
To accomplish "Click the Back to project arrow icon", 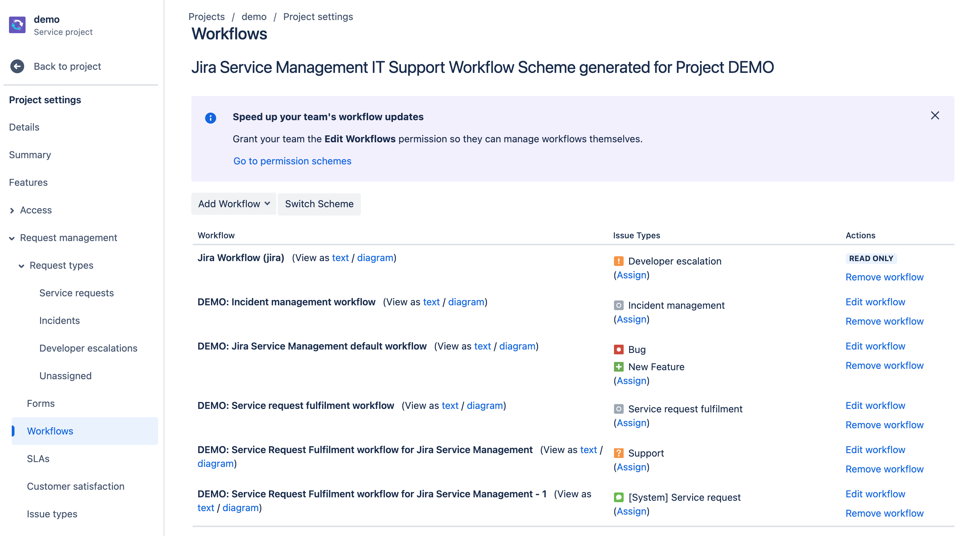I will pos(17,66).
